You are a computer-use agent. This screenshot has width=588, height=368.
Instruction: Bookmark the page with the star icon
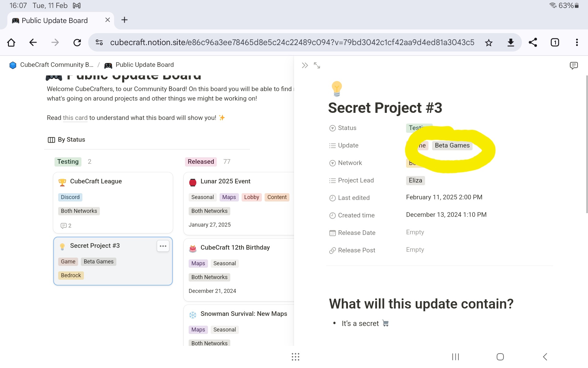tap(489, 43)
